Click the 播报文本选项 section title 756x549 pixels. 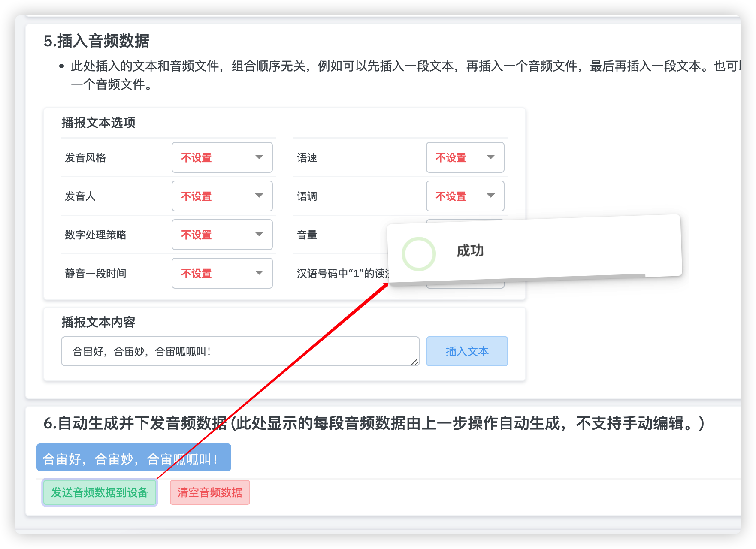click(x=98, y=123)
